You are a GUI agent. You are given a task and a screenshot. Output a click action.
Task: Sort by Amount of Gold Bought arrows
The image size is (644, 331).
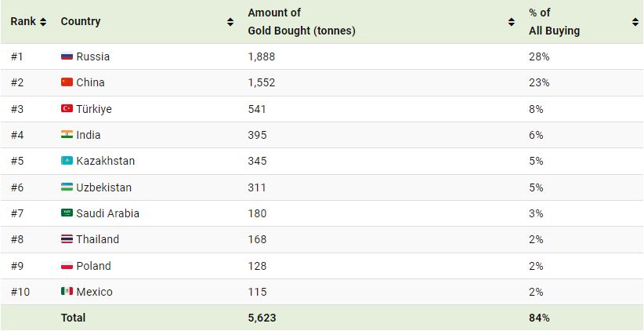(x=512, y=22)
